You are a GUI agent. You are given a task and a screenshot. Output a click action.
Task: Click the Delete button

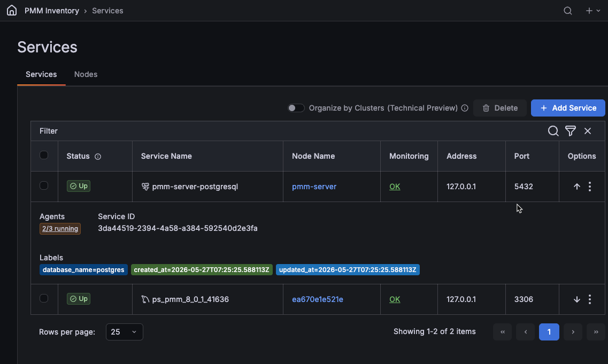[x=500, y=108]
